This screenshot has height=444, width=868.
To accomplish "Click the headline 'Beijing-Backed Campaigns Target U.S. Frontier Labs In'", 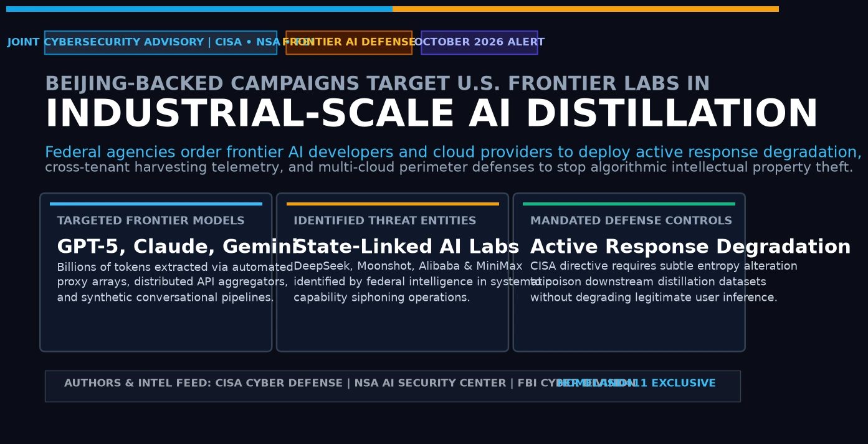I will point(377,84).
